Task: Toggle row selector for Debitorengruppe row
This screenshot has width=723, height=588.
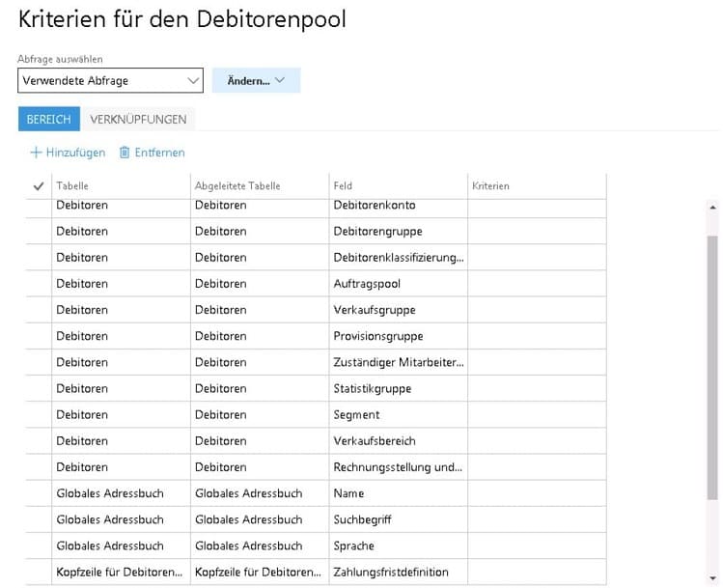Action: 39,232
